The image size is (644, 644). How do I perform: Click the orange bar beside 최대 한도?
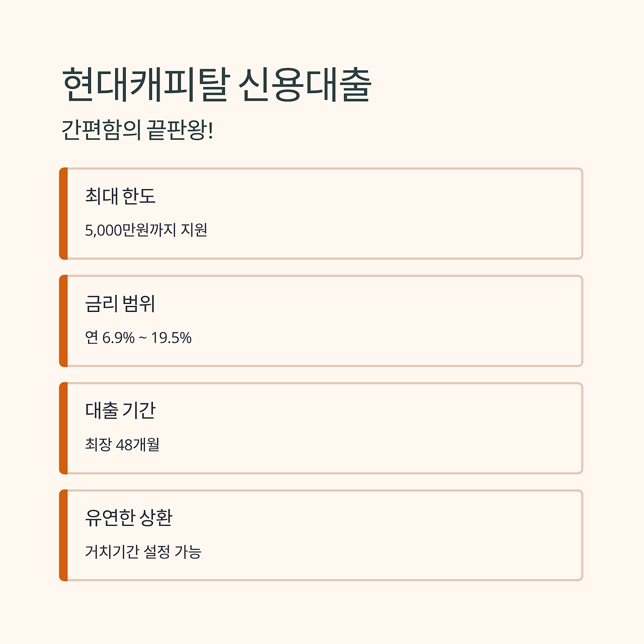63,214
